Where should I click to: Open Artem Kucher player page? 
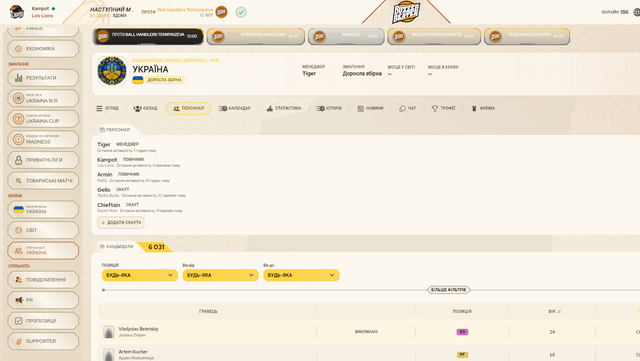point(133,352)
